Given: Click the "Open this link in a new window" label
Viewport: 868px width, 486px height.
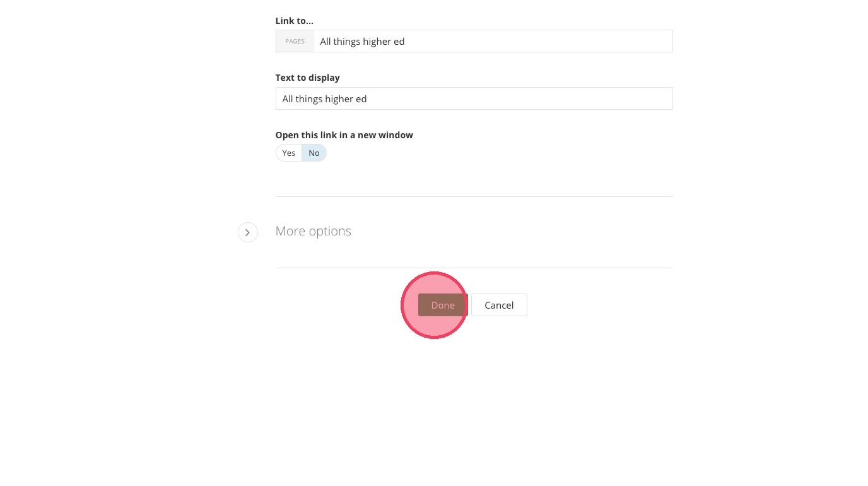Looking at the screenshot, I should pyautogui.click(x=344, y=135).
